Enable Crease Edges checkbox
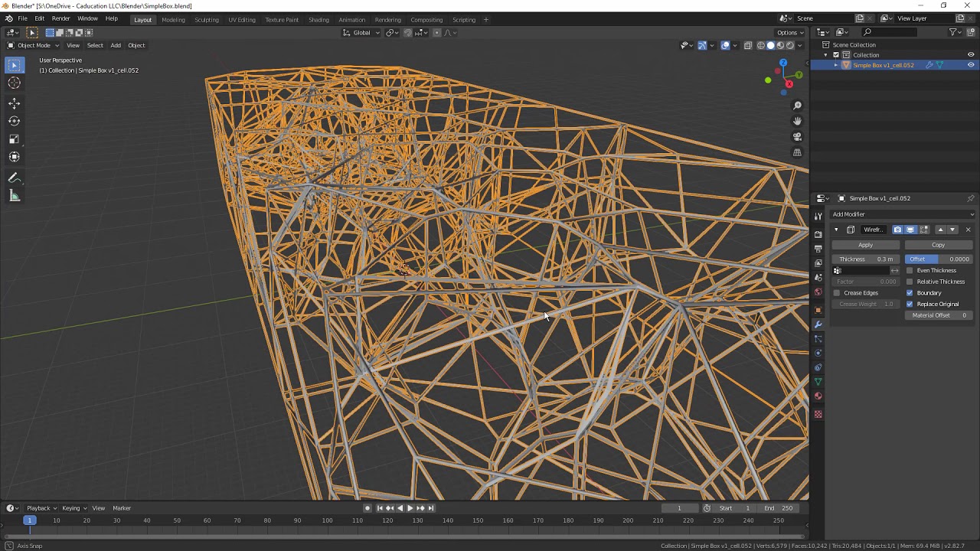 tap(837, 293)
